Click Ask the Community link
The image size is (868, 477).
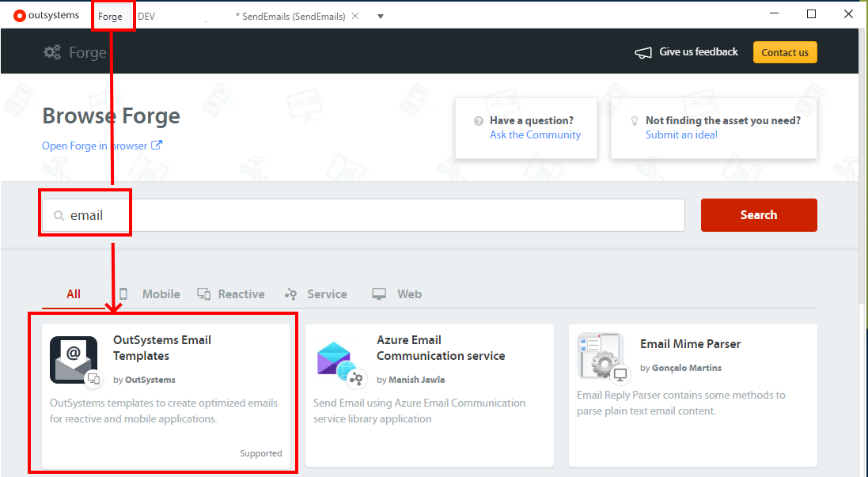pyautogui.click(x=536, y=135)
